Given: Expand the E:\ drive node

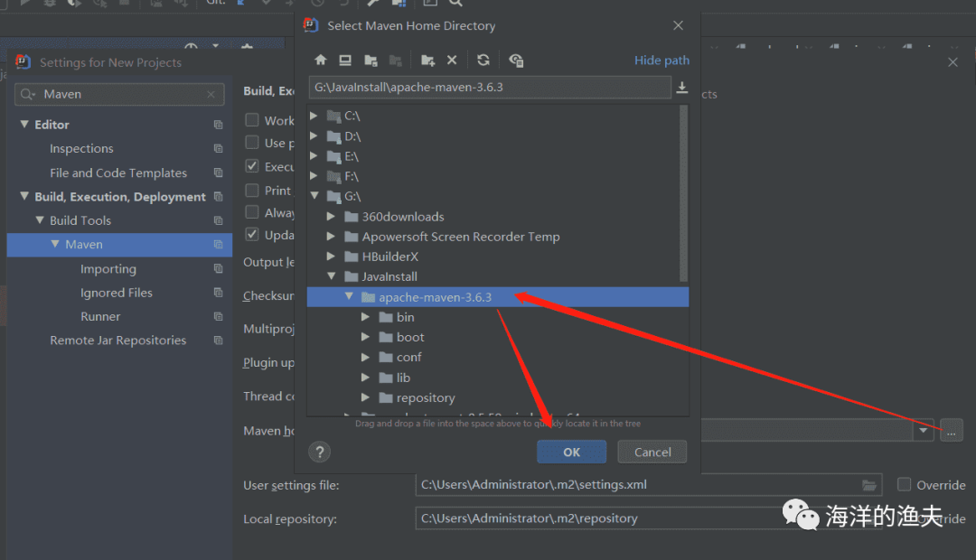Looking at the screenshot, I should [x=314, y=155].
